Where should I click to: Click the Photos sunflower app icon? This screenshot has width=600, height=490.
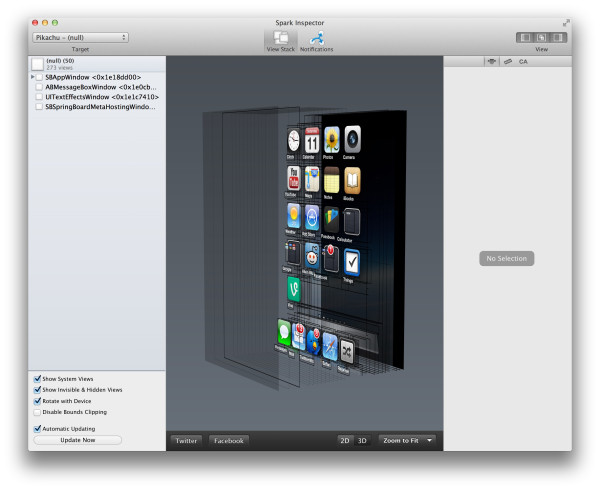pyautogui.click(x=330, y=140)
